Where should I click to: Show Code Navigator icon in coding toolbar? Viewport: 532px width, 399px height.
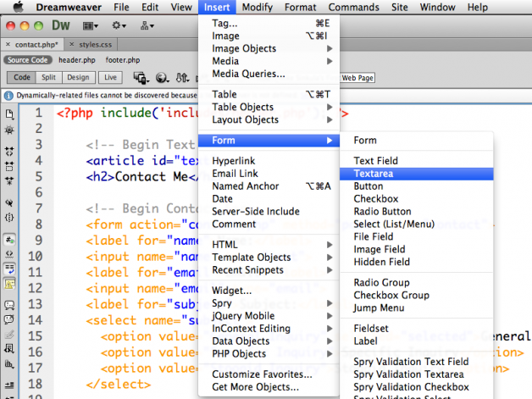9,130
